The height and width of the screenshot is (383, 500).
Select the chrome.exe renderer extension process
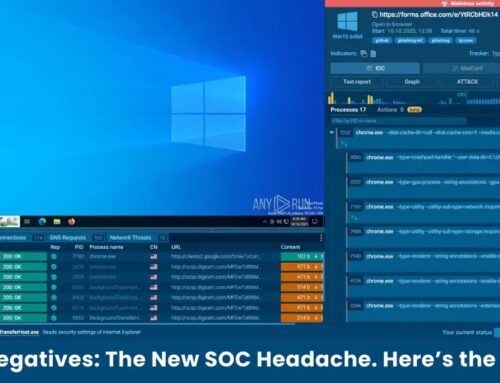point(423,311)
